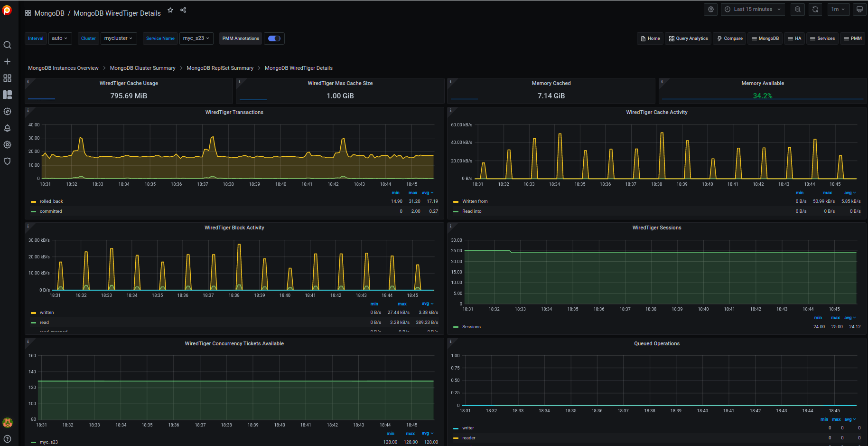Open the mycluster Cluster dropdown
Screen dimensions: 868x446
[119, 38]
